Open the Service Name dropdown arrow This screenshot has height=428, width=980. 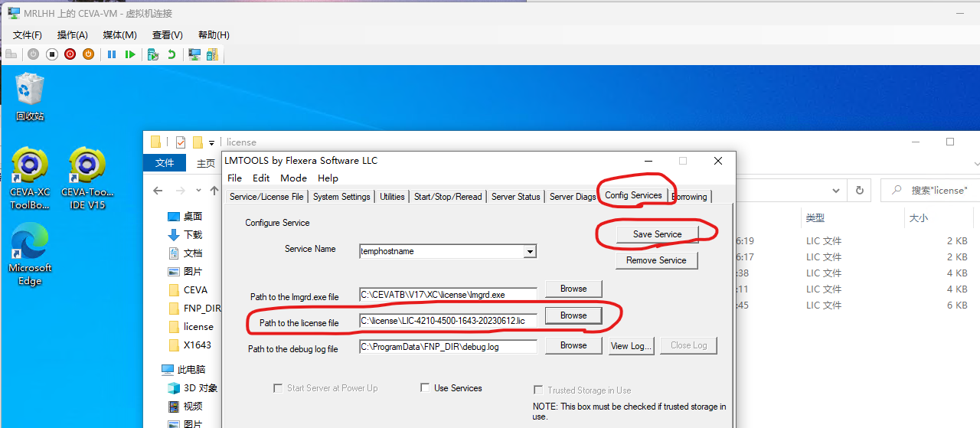pyautogui.click(x=530, y=251)
